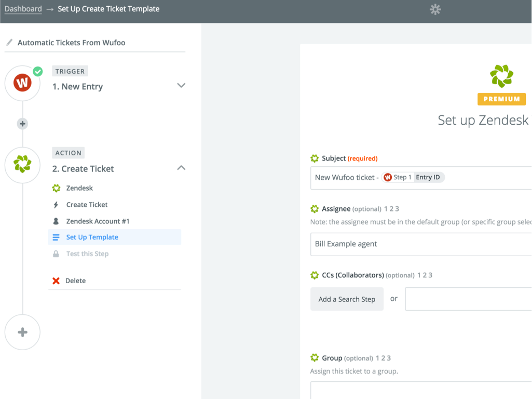This screenshot has height=399, width=532.
Task: Click the red X delete icon
Action: pos(56,281)
